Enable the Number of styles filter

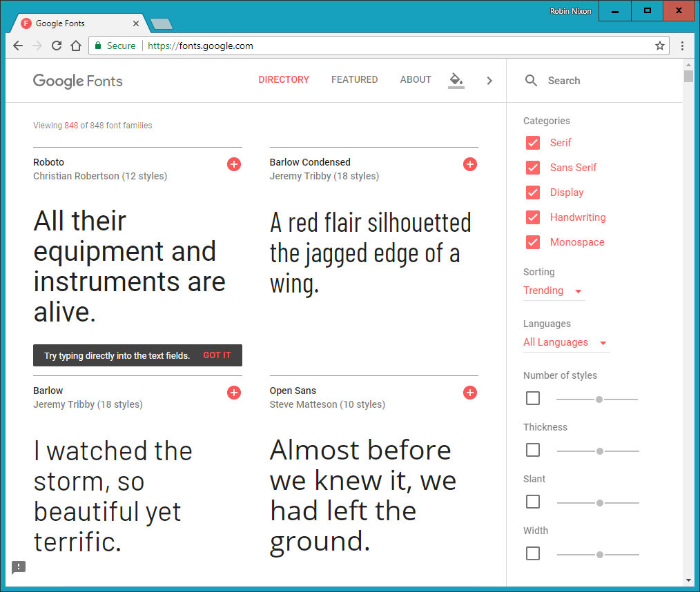[x=532, y=398]
